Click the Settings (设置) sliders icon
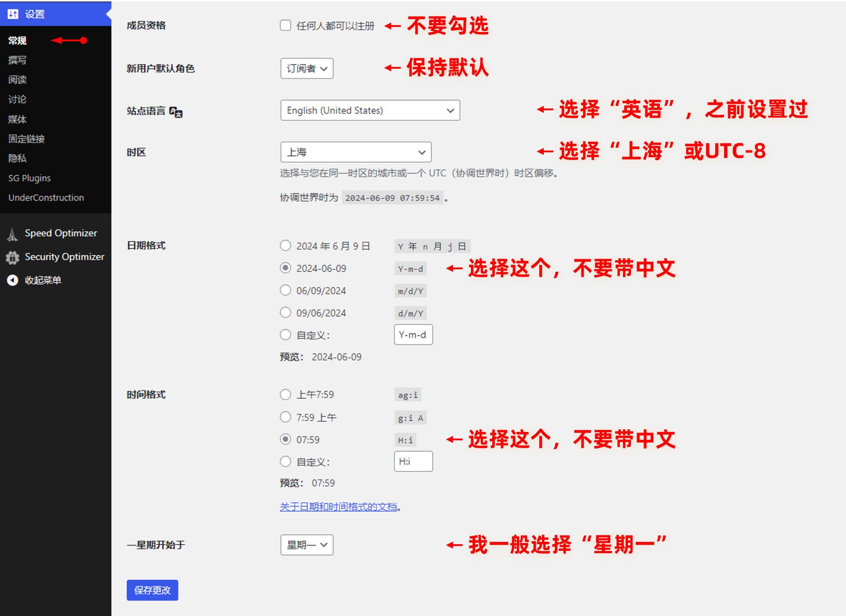Viewport: 846px width, 616px height. (x=13, y=14)
